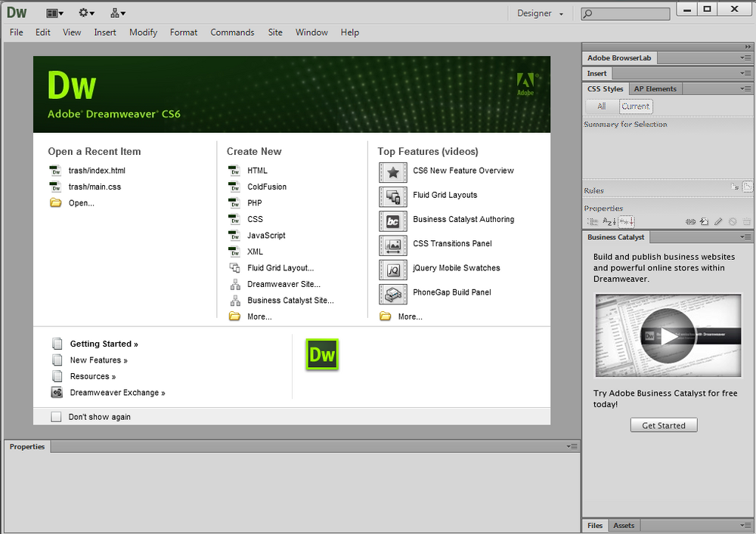This screenshot has width=756, height=534.
Task: Play the CS6 New Feature Overview video icon
Action: [x=393, y=172]
